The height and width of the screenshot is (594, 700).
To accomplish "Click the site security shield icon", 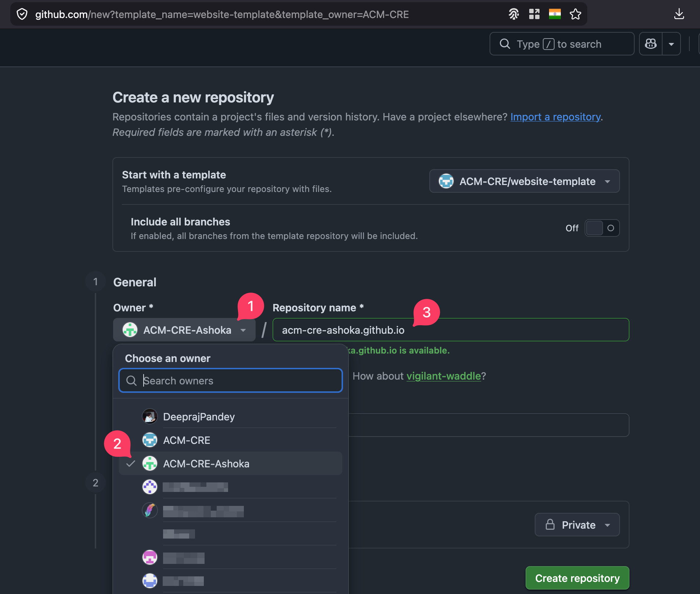I will [22, 14].
